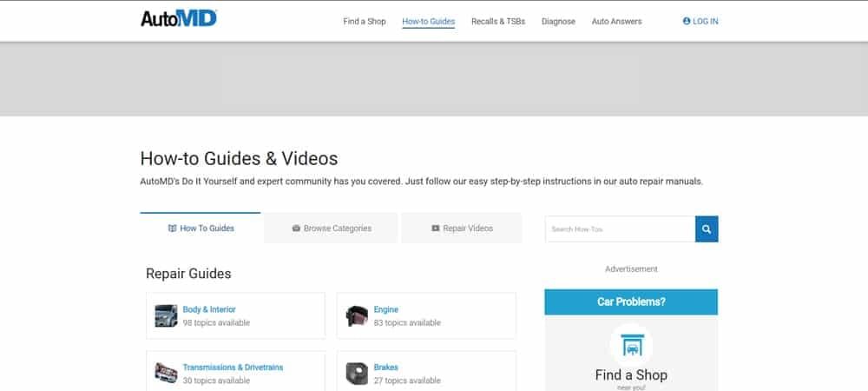
Task: Switch to the Browse Categories tab
Action: coord(331,229)
